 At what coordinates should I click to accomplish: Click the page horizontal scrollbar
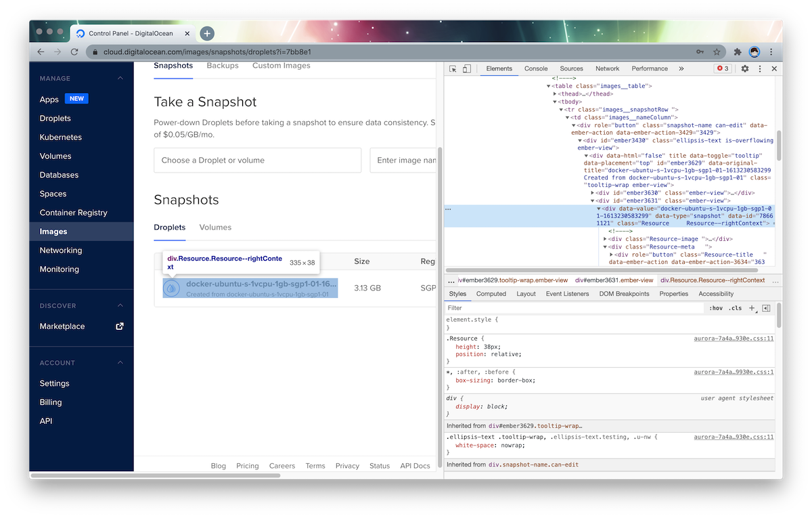(x=156, y=475)
